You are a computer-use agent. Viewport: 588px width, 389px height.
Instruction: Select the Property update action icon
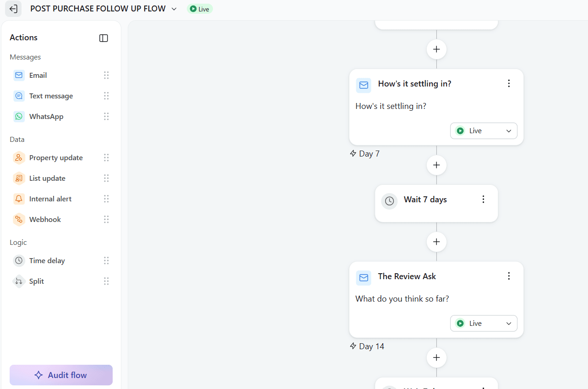coord(19,157)
